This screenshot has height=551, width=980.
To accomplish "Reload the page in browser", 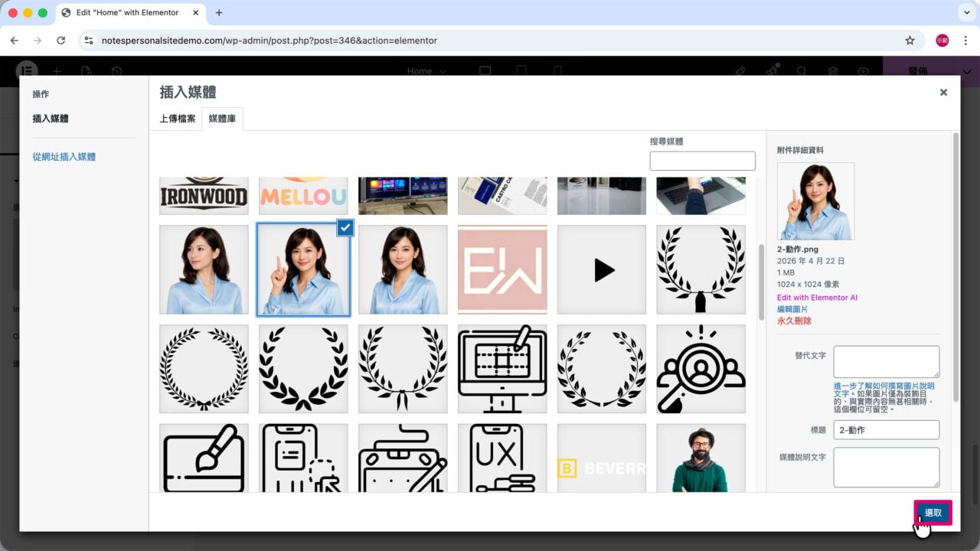I will 61,41.
